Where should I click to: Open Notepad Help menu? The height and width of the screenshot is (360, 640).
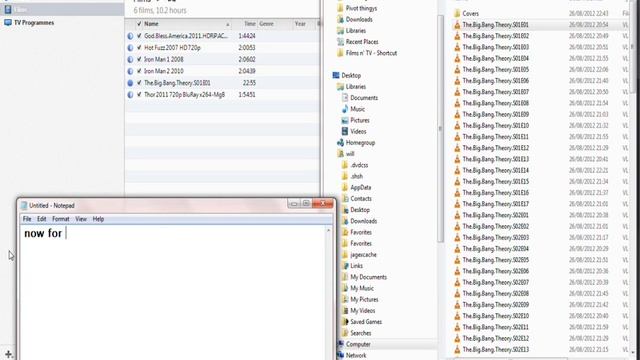coord(98,219)
